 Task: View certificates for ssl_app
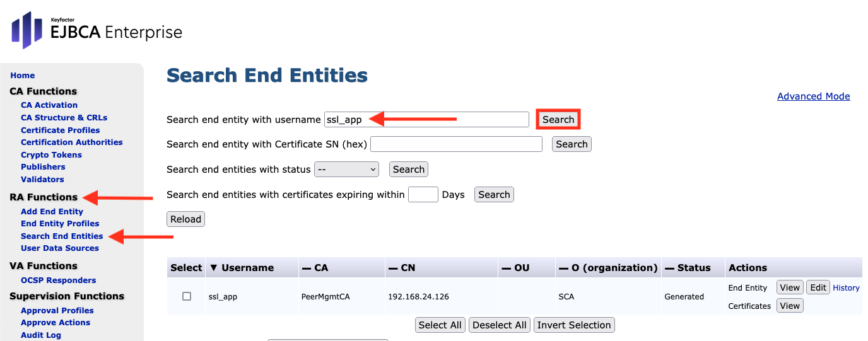tap(789, 306)
